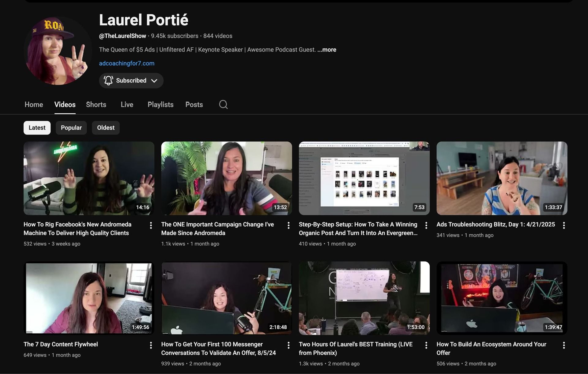
Task: Play the 7:53 Step-By-Step Setup video thumbnail
Action: [x=364, y=178]
